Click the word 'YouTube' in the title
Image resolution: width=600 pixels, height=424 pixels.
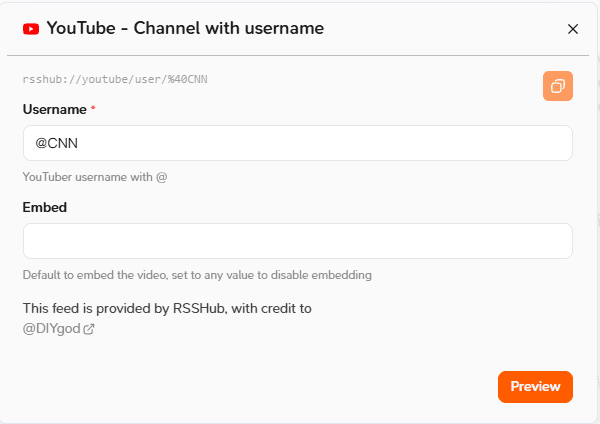81,28
